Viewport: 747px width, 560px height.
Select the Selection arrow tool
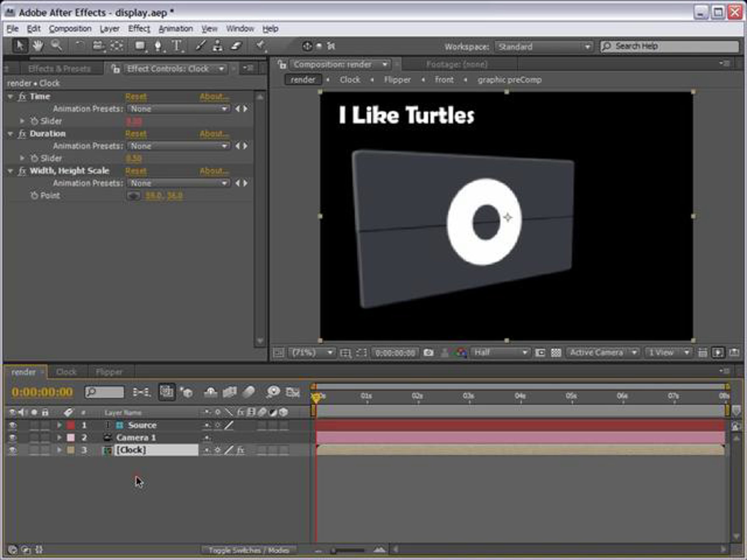click(20, 45)
